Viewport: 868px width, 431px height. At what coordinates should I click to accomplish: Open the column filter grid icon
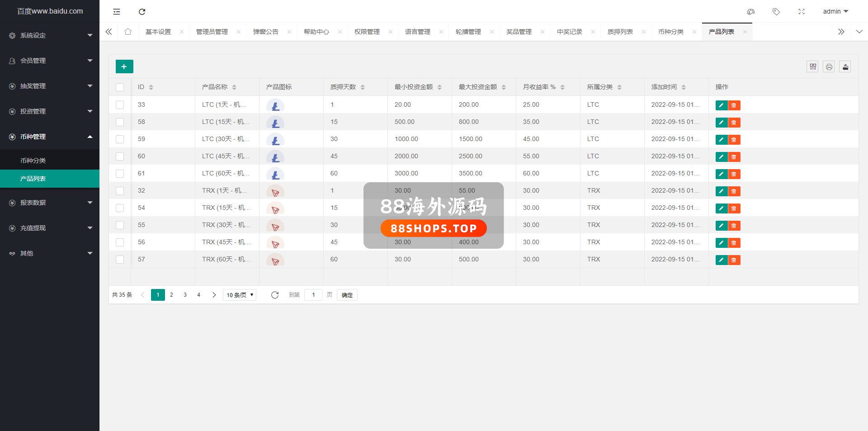tap(812, 67)
